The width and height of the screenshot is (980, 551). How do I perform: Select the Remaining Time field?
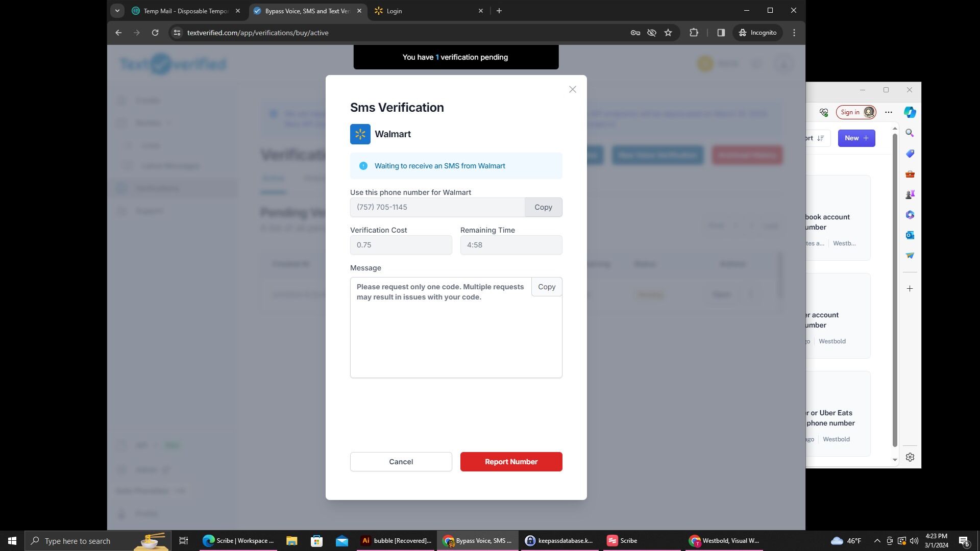[x=511, y=245]
